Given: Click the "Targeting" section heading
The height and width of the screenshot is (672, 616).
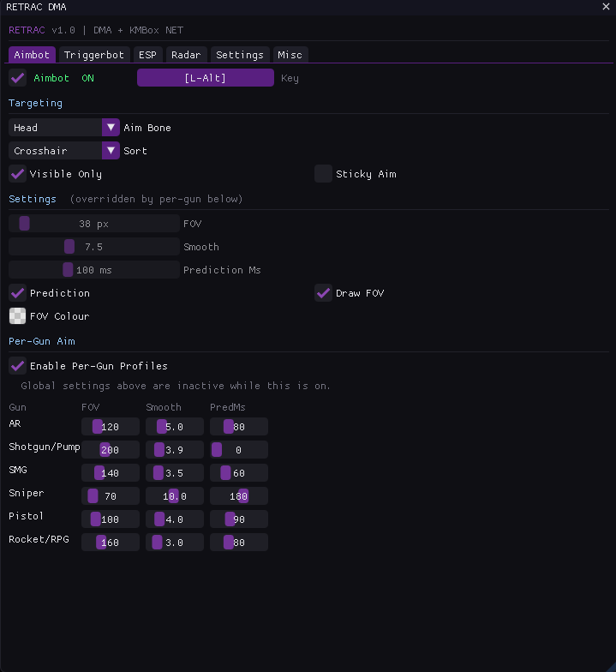Looking at the screenshot, I should 36,103.
